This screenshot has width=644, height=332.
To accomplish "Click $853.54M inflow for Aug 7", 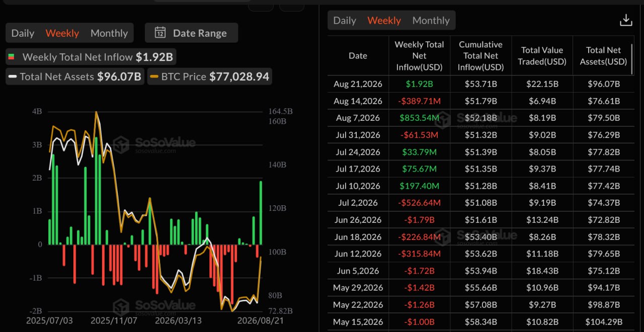I will (419, 118).
